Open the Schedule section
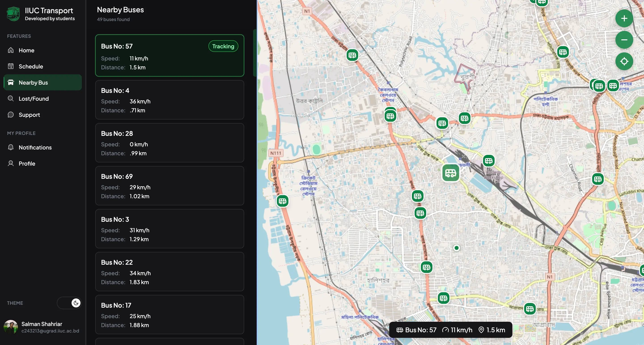The height and width of the screenshot is (345, 644). point(31,66)
